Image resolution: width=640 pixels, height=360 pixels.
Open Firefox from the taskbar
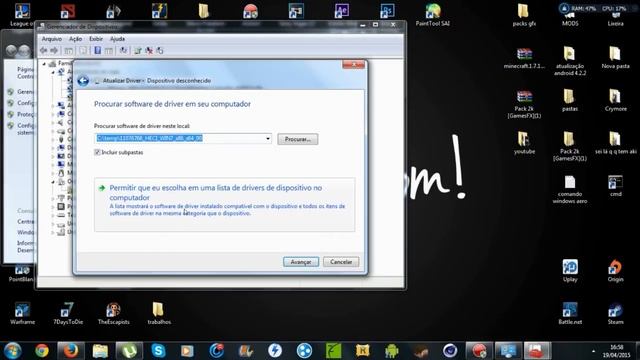[x=71, y=351]
